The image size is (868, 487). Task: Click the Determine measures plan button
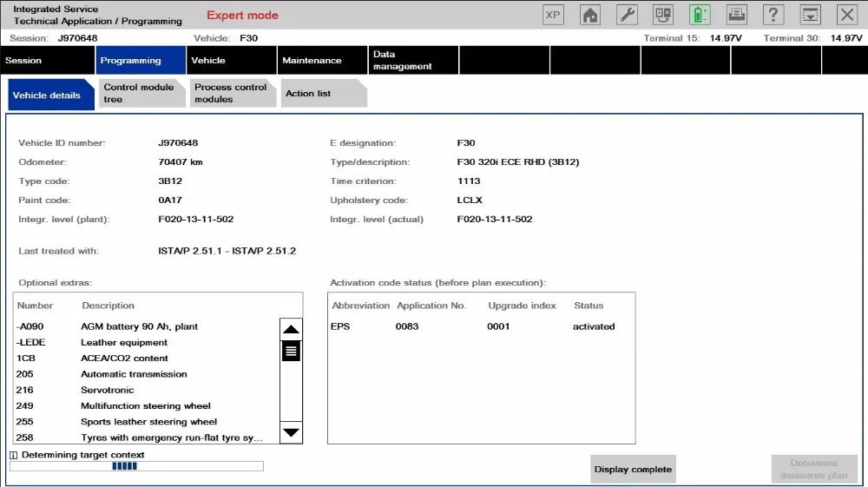[814, 470]
